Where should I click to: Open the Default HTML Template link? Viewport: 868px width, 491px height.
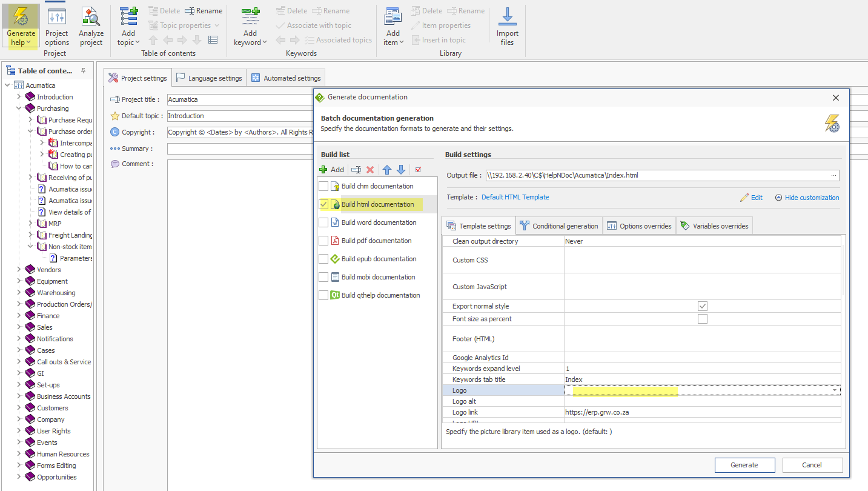[x=515, y=197]
